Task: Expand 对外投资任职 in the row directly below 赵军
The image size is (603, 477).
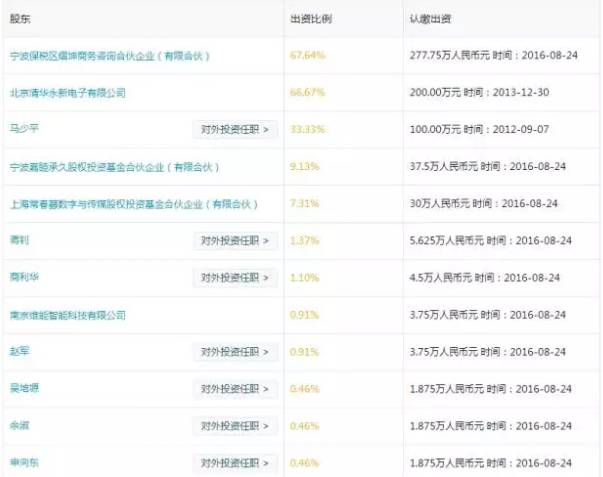Action: pos(235,389)
